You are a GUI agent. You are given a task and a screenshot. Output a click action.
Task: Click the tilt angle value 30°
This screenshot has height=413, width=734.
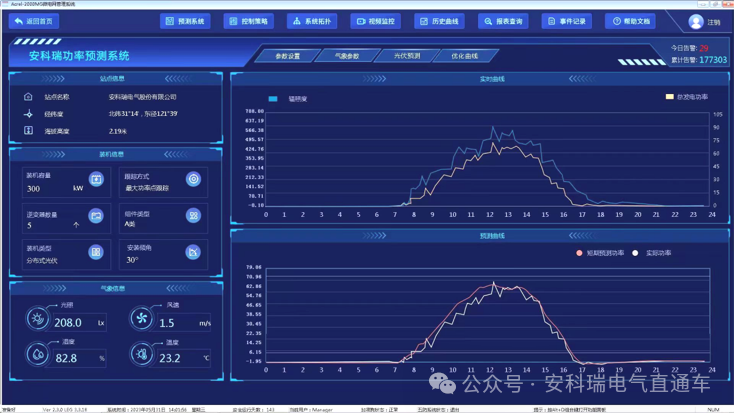pos(132,259)
